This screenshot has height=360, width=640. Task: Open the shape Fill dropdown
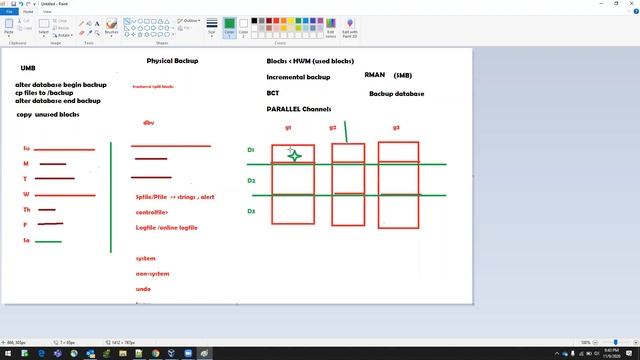(184, 28)
